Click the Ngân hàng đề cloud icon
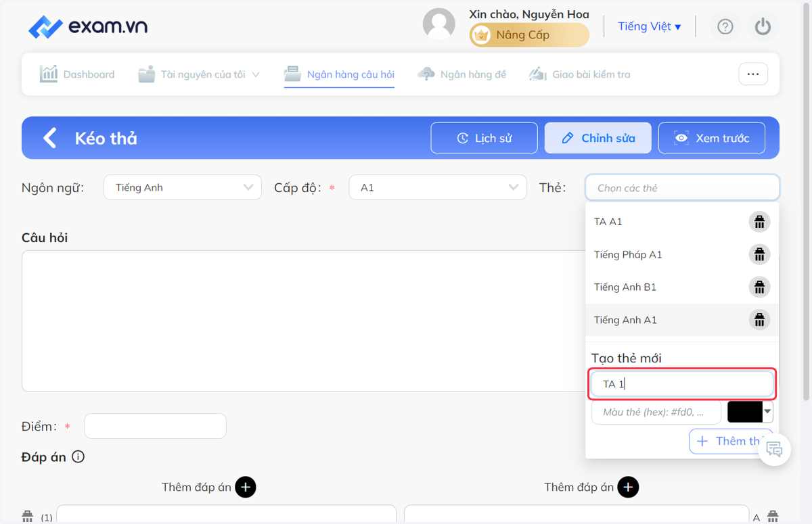The width and height of the screenshot is (812, 524). click(x=426, y=74)
